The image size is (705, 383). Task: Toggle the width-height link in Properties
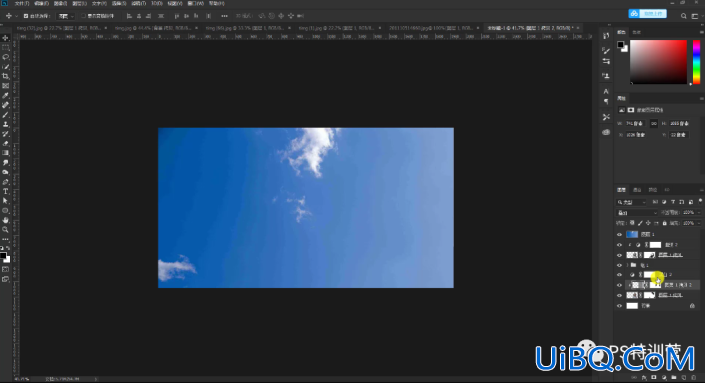pyautogui.click(x=654, y=123)
